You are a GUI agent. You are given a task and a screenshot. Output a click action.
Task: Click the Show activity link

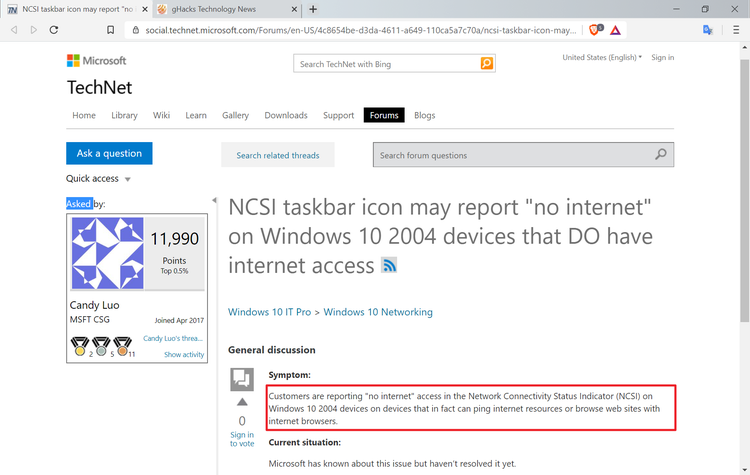pyautogui.click(x=184, y=354)
